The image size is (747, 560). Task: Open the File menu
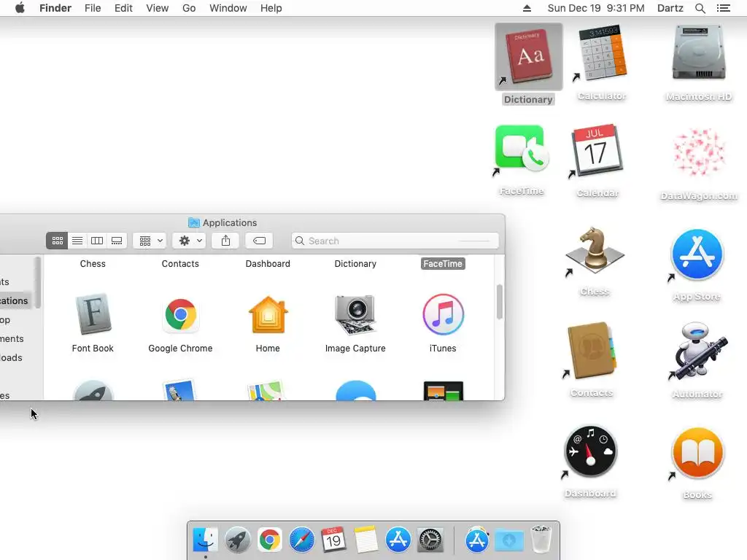93,8
